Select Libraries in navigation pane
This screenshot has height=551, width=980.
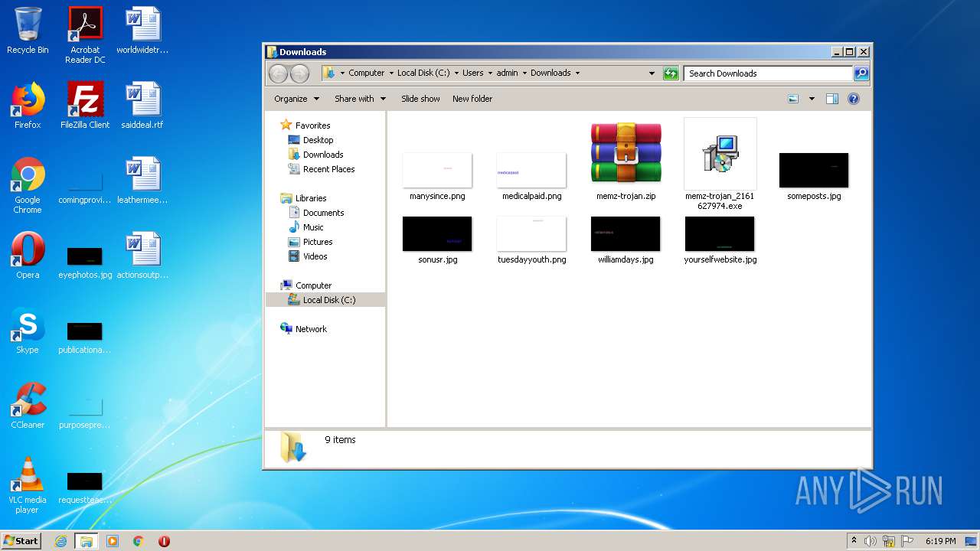click(x=304, y=198)
